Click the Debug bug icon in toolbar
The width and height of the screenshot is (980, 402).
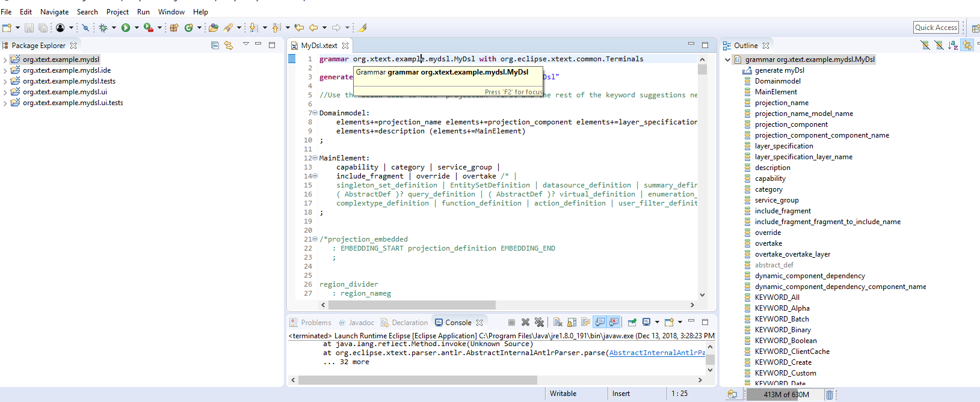point(103,28)
